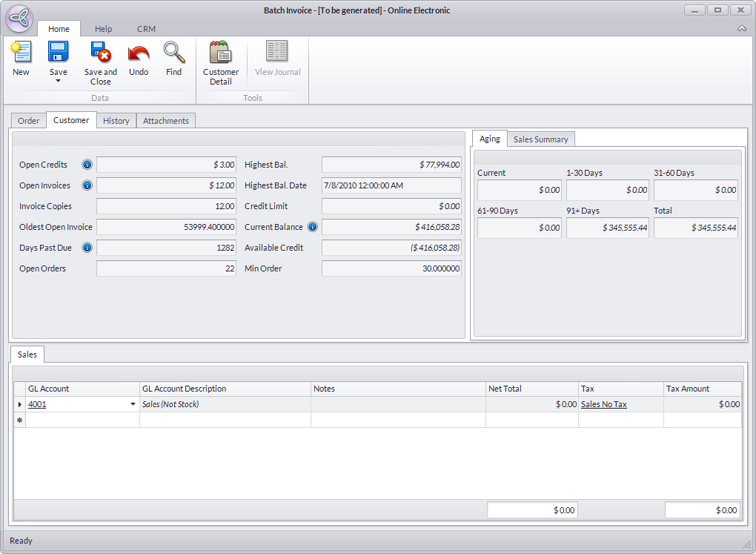Click the Sales No Tax link
Screen dimensions: 756x554
tap(603, 404)
